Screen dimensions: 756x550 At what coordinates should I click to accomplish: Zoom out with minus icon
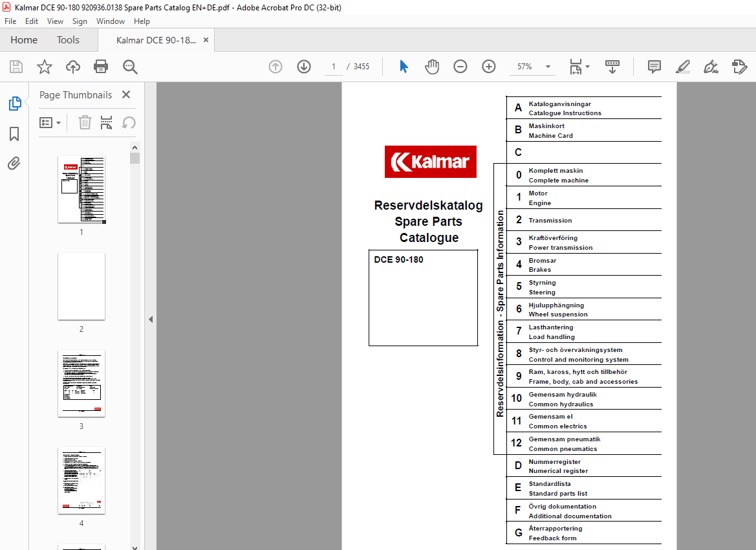pyautogui.click(x=460, y=67)
